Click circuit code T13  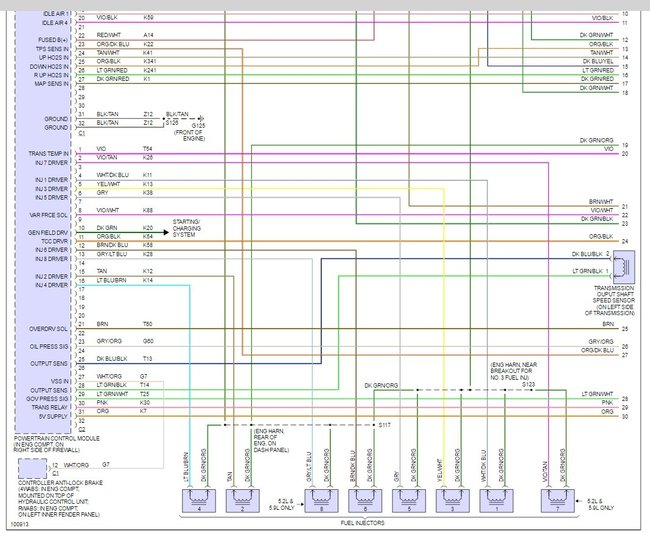point(148,359)
